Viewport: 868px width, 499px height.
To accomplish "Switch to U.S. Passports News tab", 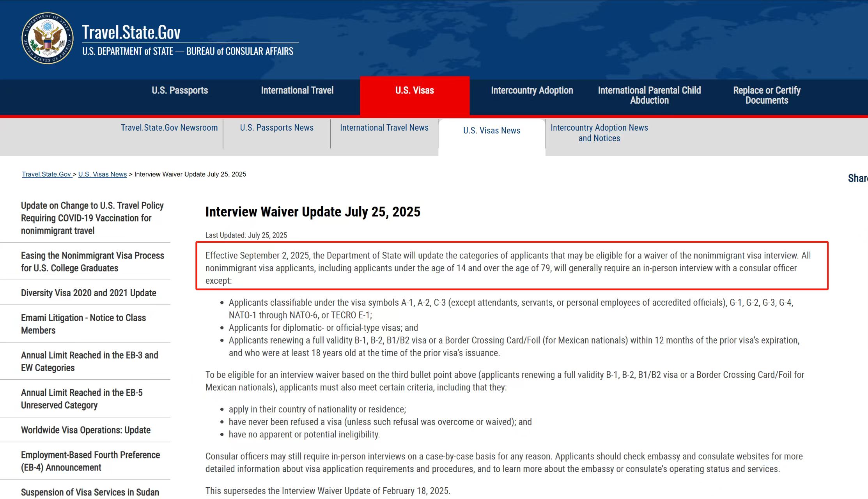I will 276,128.
